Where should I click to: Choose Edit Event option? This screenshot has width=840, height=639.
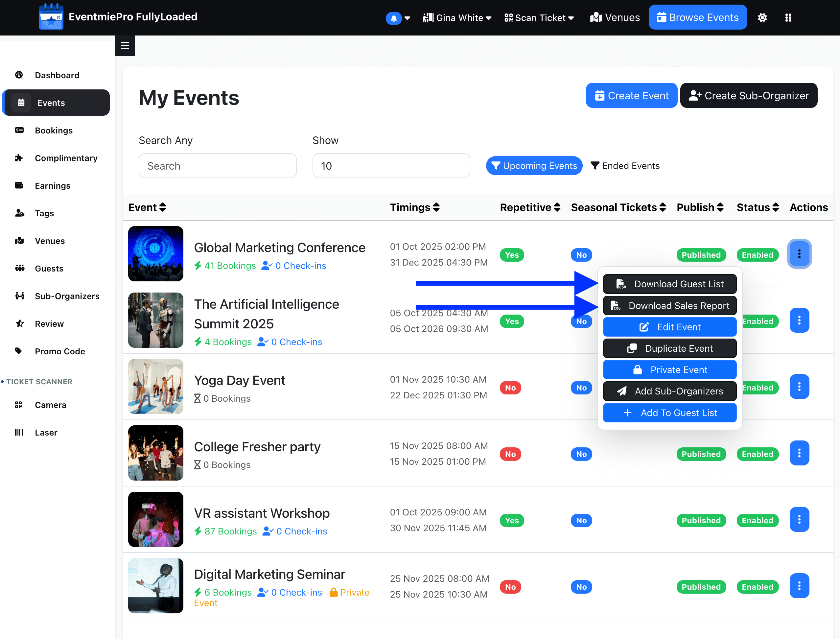coord(670,327)
